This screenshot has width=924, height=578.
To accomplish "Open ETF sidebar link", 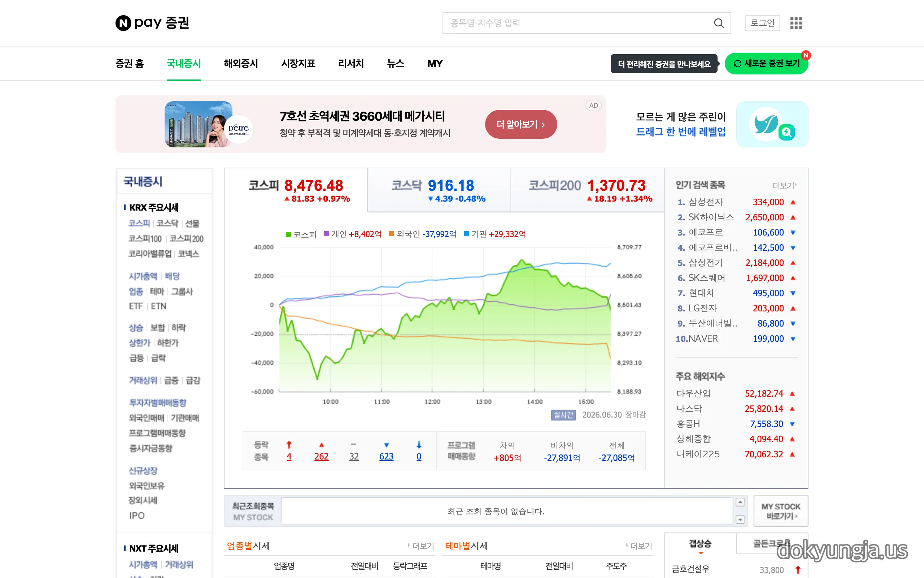I will [x=136, y=306].
